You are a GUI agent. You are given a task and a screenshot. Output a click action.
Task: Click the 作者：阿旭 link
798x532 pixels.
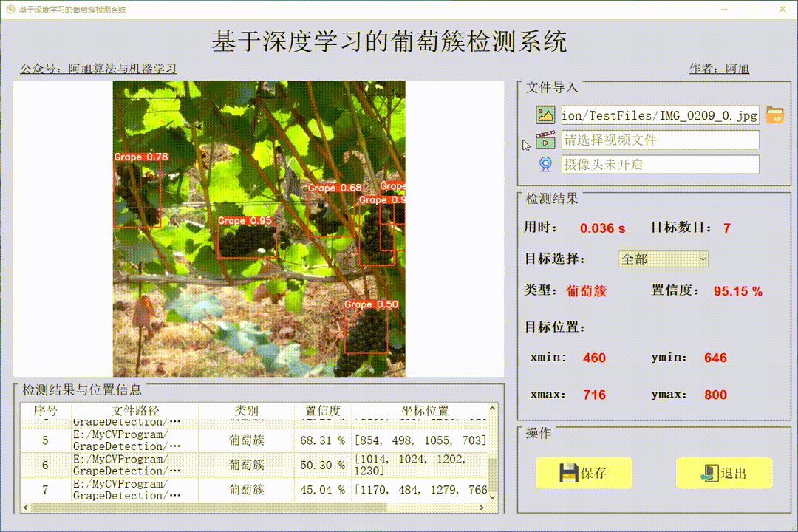(x=719, y=68)
